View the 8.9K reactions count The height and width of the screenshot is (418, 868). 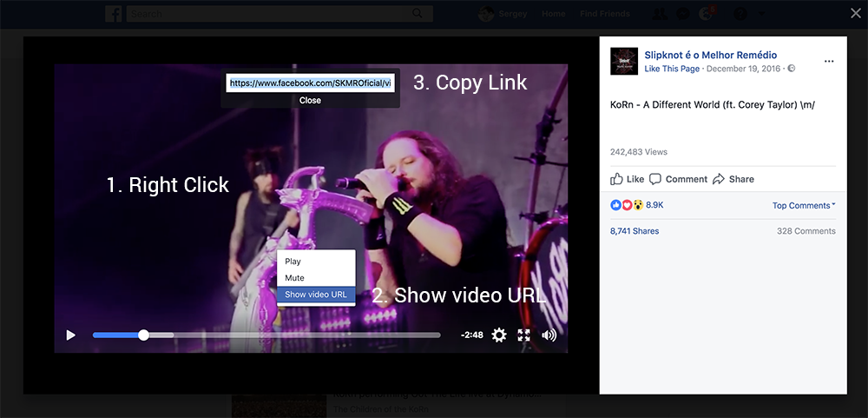(x=654, y=205)
